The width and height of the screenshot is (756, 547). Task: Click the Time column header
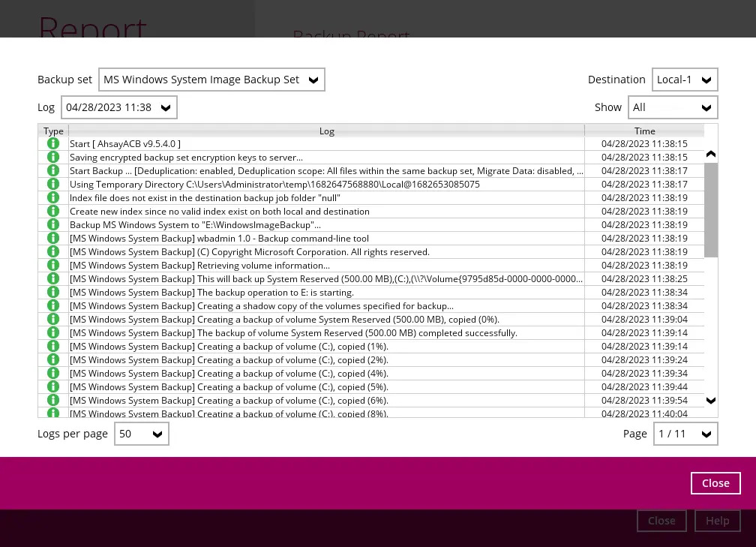point(644,131)
